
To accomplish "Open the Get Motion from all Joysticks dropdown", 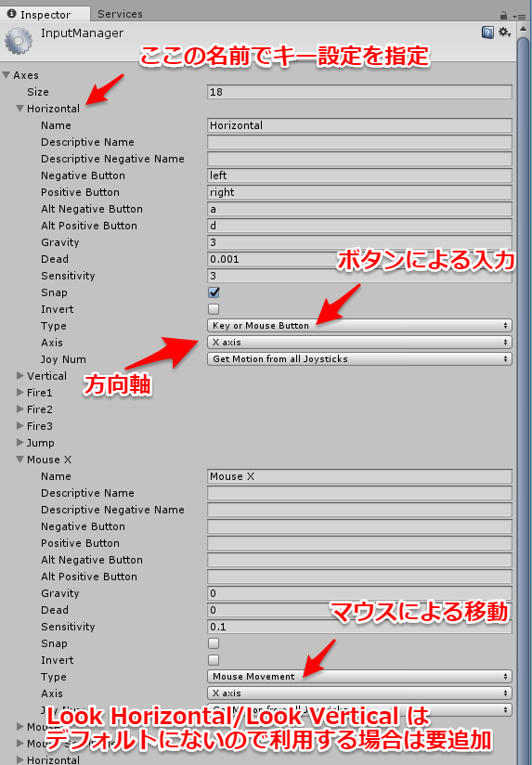I will click(359, 358).
